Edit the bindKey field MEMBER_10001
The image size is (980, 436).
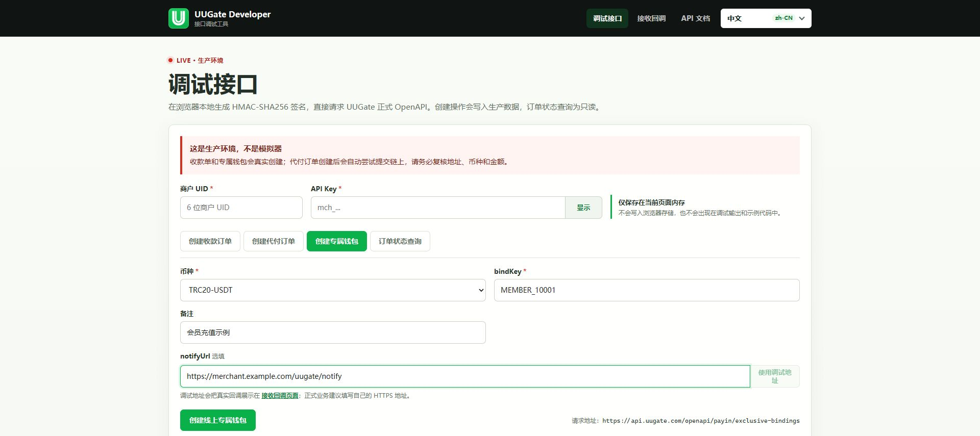647,290
